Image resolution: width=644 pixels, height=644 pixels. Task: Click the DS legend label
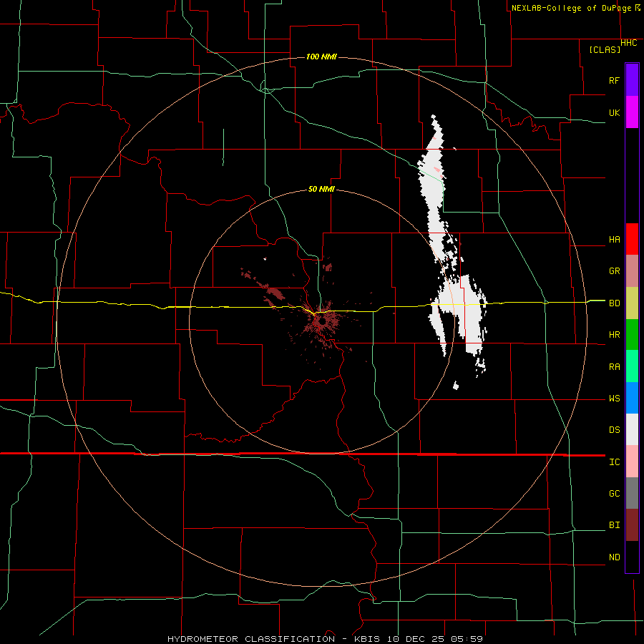pos(614,430)
